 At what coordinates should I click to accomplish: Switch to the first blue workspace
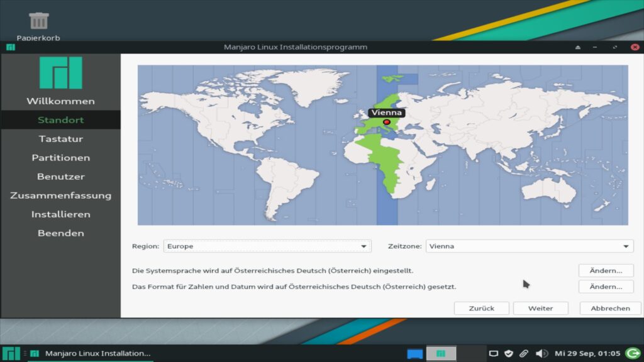(x=415, y=353)
